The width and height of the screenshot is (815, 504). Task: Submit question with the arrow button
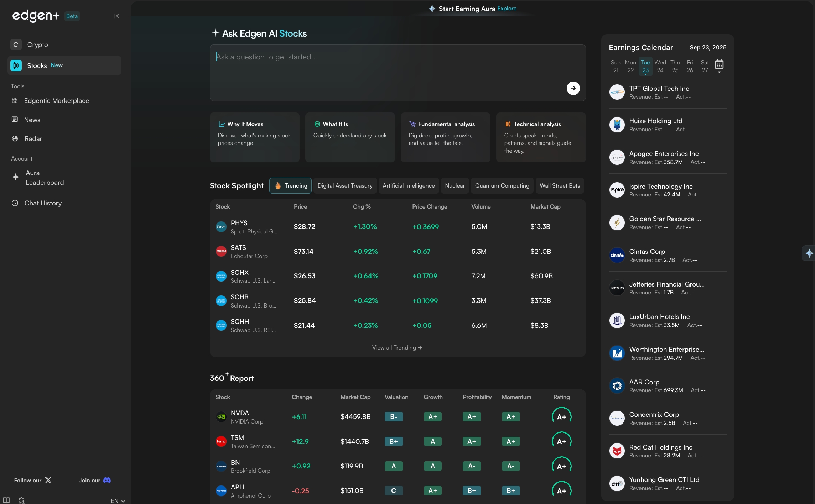573,88
